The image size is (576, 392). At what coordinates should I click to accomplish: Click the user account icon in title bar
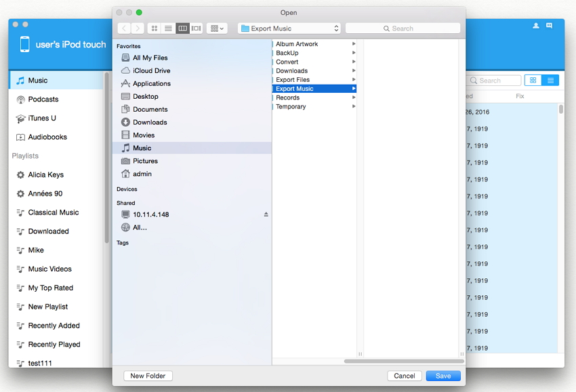tap(536, 26)
